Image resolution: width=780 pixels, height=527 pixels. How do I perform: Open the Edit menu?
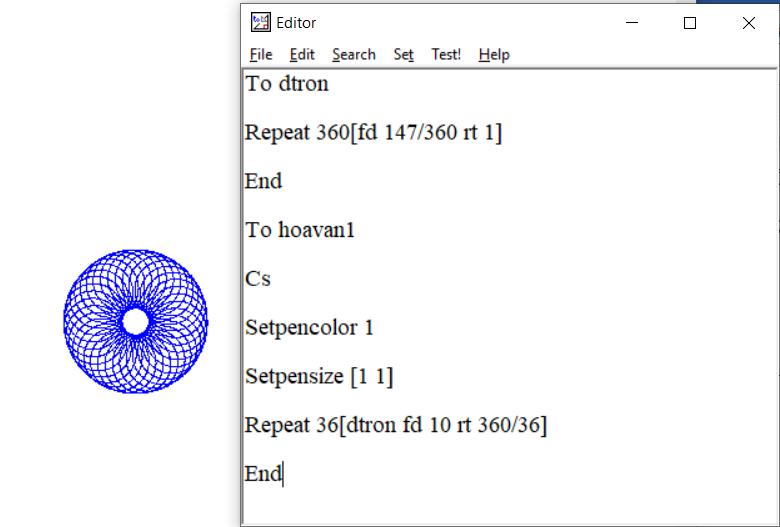click(302, 55)
